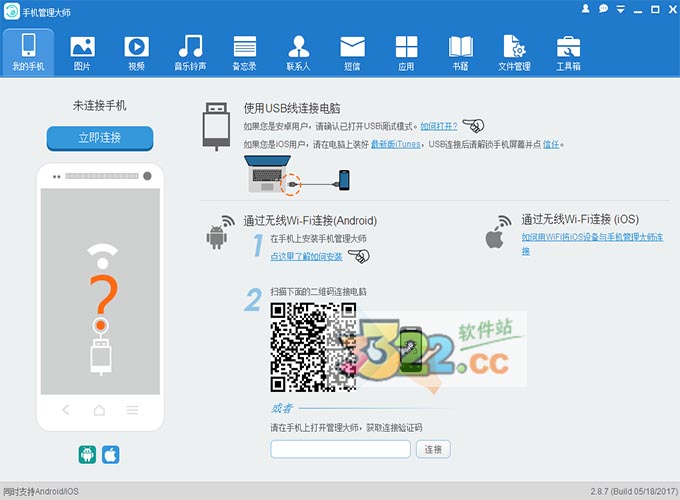
Task: Open the iOS WiFi connection help link
Action: coord(592,244)
